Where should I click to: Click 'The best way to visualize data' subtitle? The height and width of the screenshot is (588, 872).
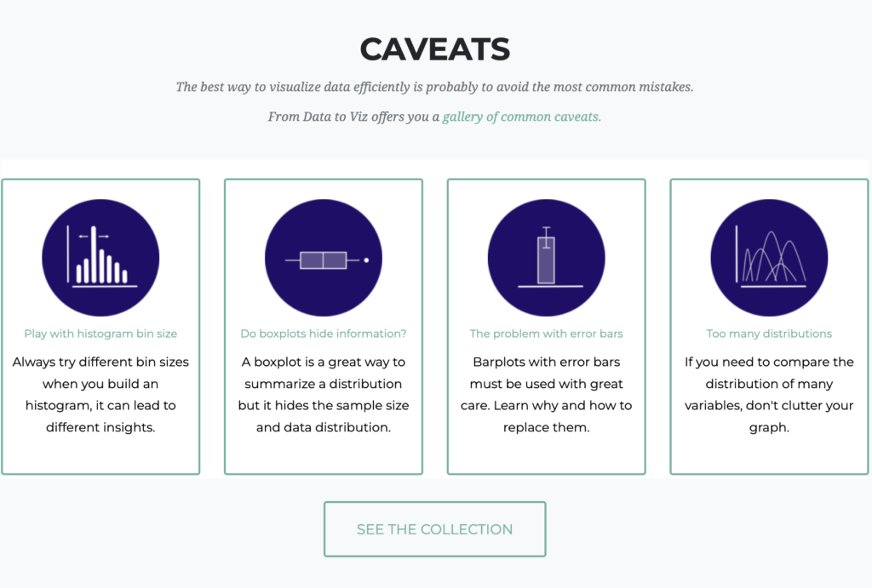435,88
